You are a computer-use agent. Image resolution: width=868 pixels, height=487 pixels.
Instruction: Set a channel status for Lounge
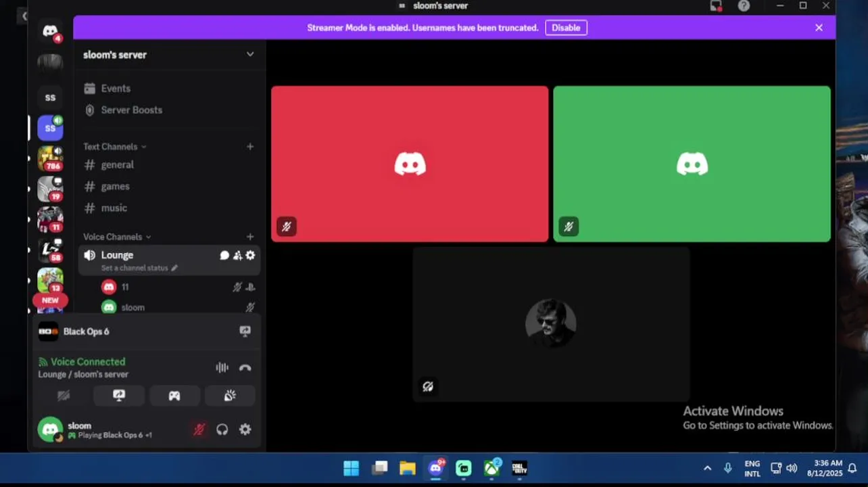[139, 268]
